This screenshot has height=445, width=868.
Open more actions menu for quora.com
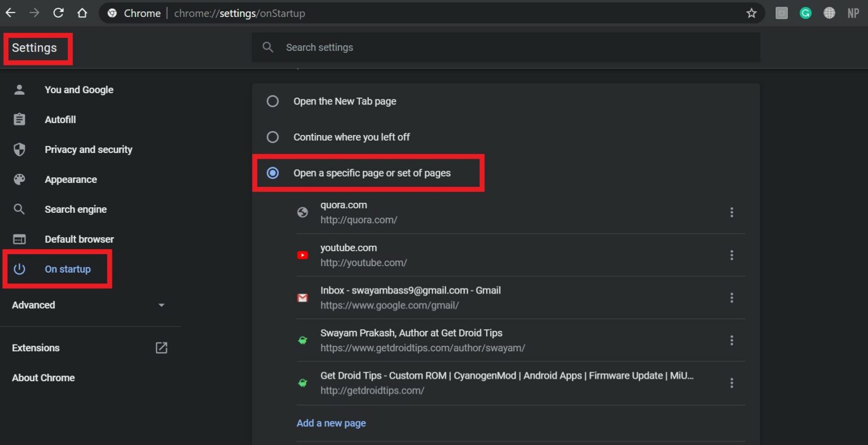pos(731,212)
